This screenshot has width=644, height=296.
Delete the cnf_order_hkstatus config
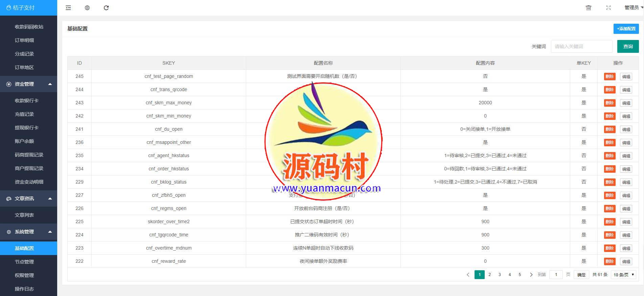point(609,169)
